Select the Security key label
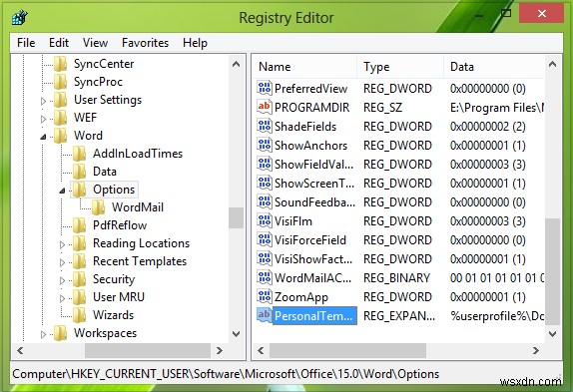 114,279
